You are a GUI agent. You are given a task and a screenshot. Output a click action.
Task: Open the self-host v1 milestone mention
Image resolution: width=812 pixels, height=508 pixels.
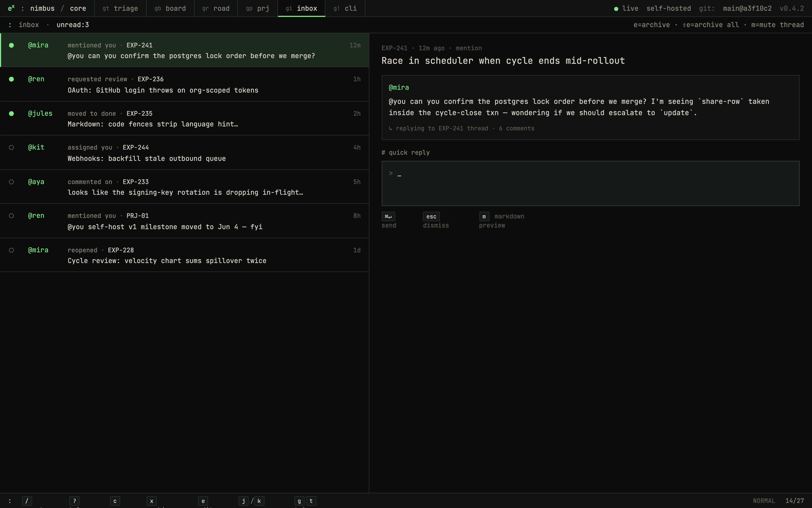185,221
